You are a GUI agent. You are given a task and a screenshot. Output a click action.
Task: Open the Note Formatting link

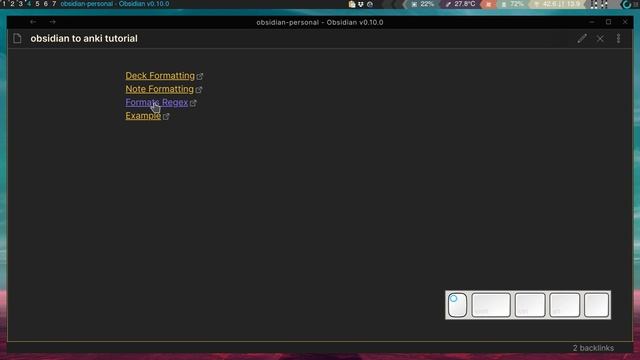tap(159, 89)
